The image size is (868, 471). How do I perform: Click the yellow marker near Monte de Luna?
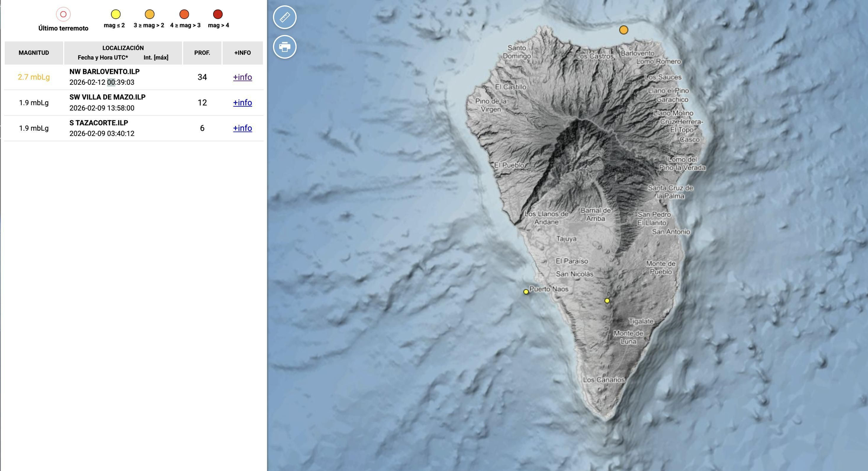[606, 300]
